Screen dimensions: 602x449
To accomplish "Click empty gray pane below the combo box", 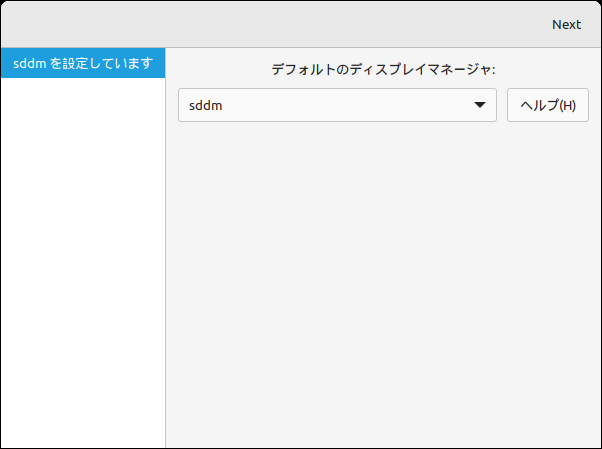I will (x=383, y=284).
